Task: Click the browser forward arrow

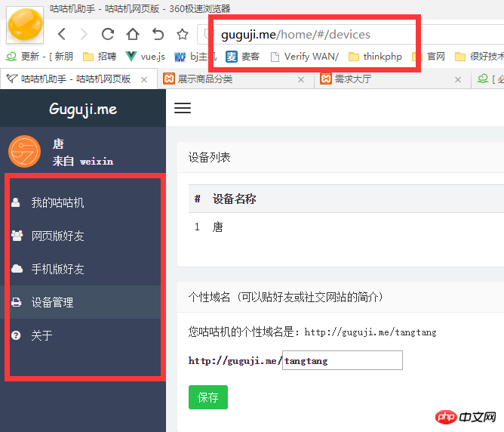Action: (84, 34)
